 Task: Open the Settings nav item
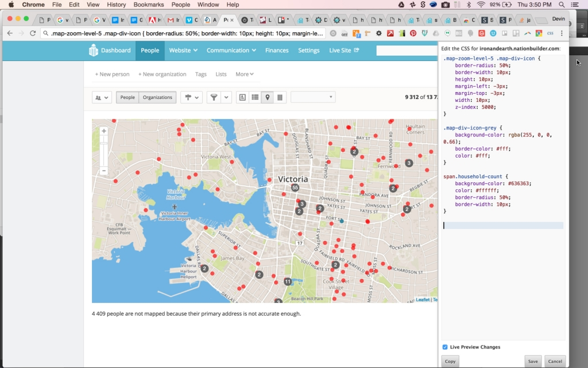point(308,51)
